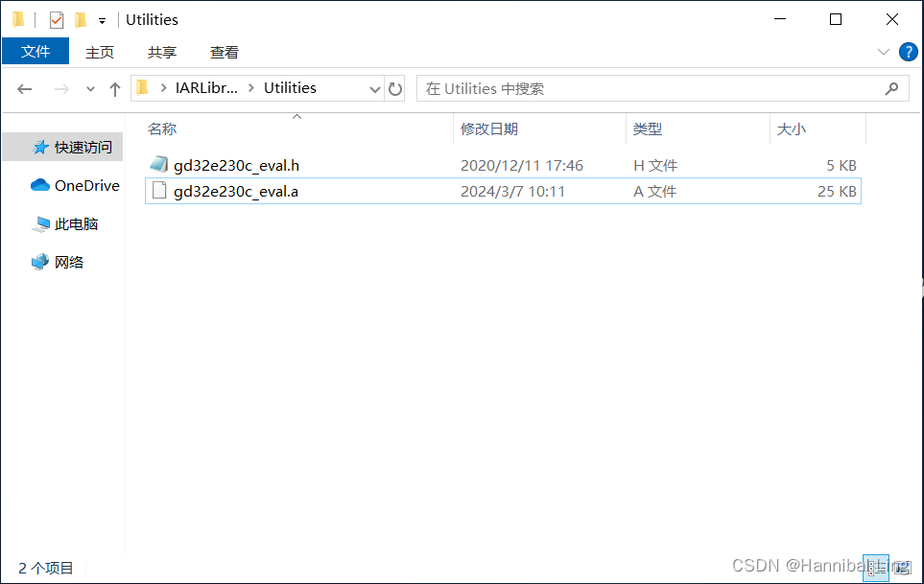Click the back navigation arrow

(24, 88)
